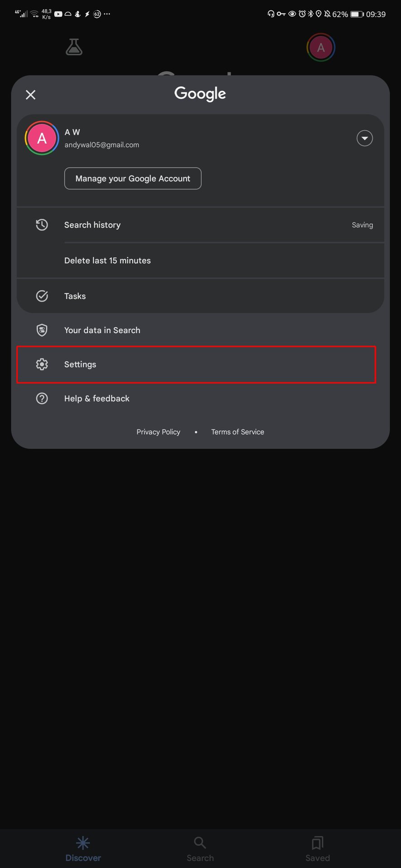The height and width of the screenshot is (868, 401).
Task: Open Your data in Search shield icon
Action: tap(42, 330)
